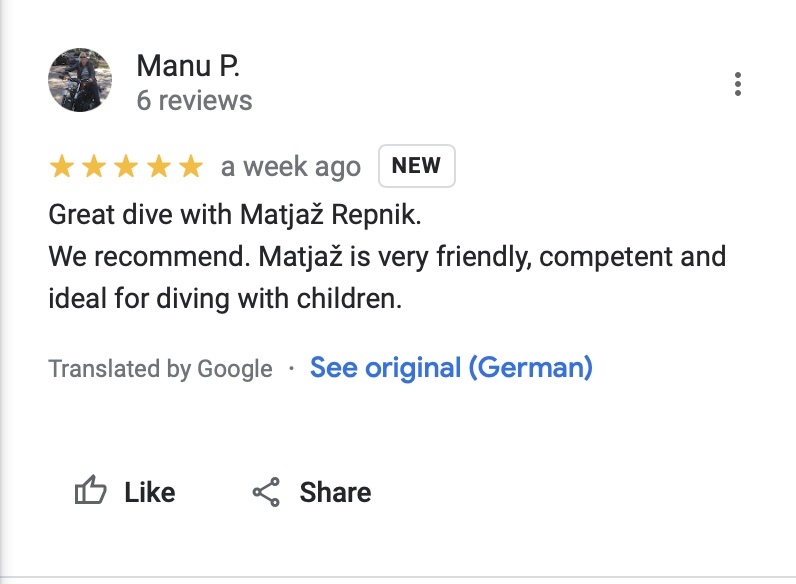This screenshot has height=584, width=796.
Task: Open Manu P.'s profile picture
Action: pyautogui.click(x=80, y=80)
